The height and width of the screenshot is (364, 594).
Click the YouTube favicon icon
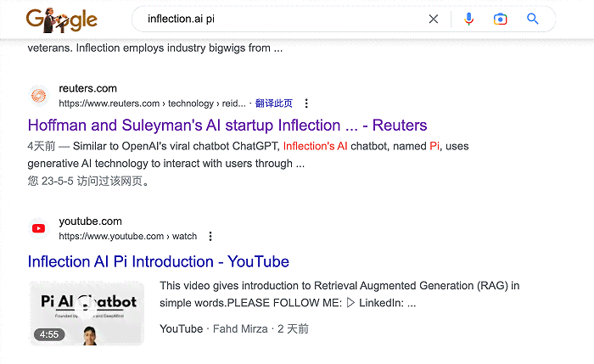[39, 228]
